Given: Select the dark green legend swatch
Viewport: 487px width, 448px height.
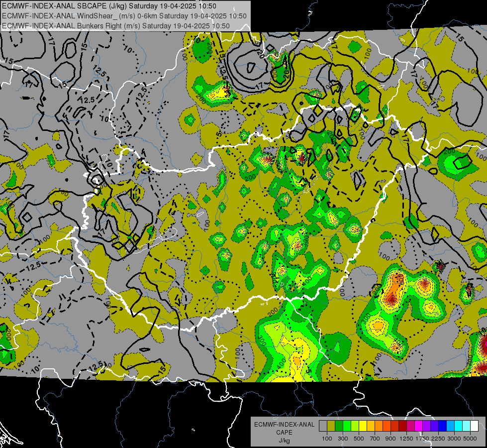Looking at the screenshot, I should click(339, 426).
